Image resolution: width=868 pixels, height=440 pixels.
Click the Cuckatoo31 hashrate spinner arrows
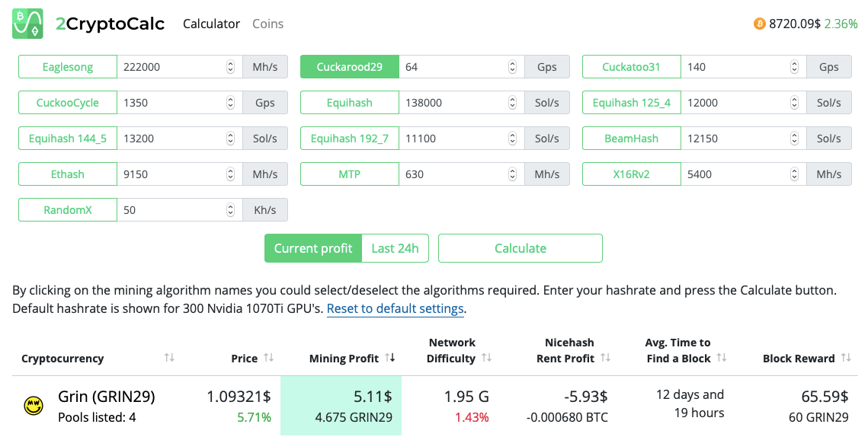[794, 67]
